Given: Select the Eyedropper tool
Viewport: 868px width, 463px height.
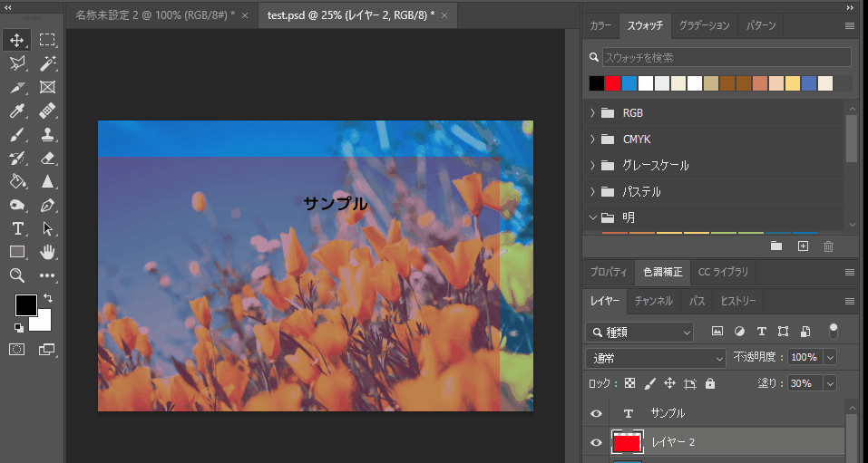Looking at the screenshot, I should [x=16, y=111].
